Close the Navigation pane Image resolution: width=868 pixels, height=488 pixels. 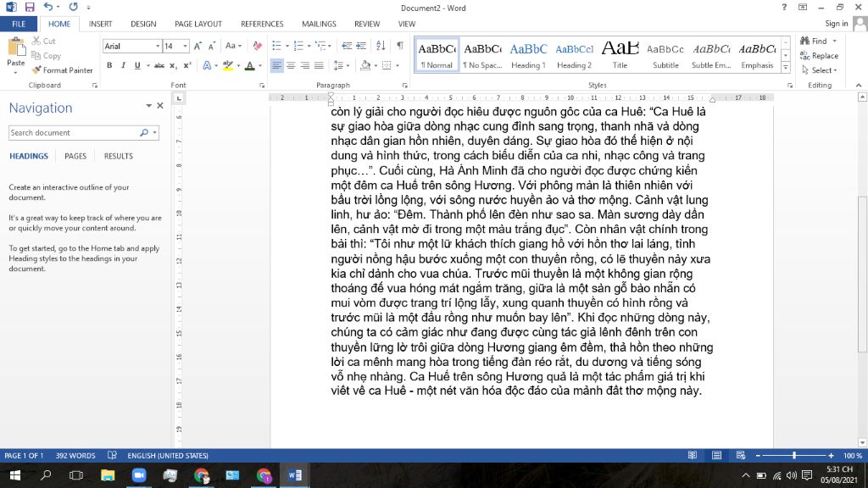pos(160,106)
